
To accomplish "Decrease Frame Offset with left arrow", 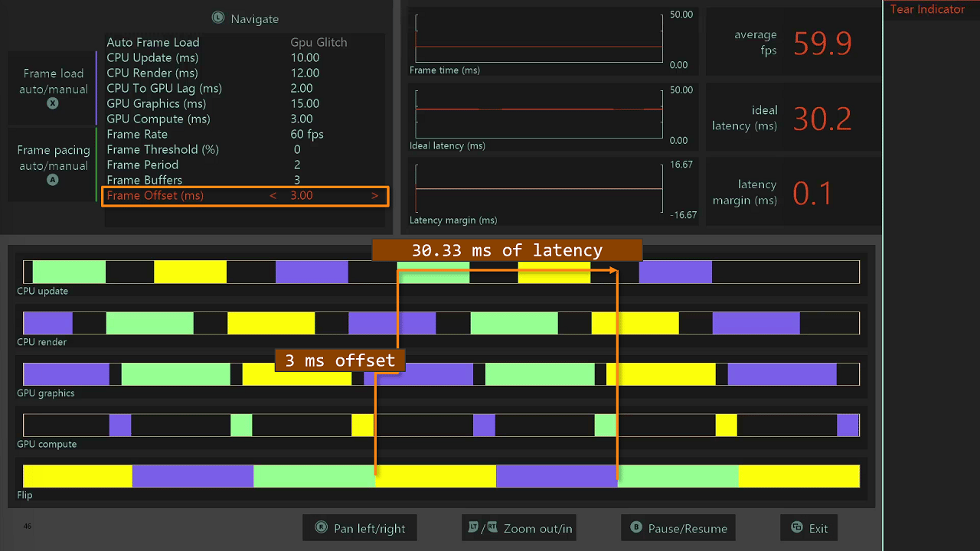I will (x=273, y=196).
